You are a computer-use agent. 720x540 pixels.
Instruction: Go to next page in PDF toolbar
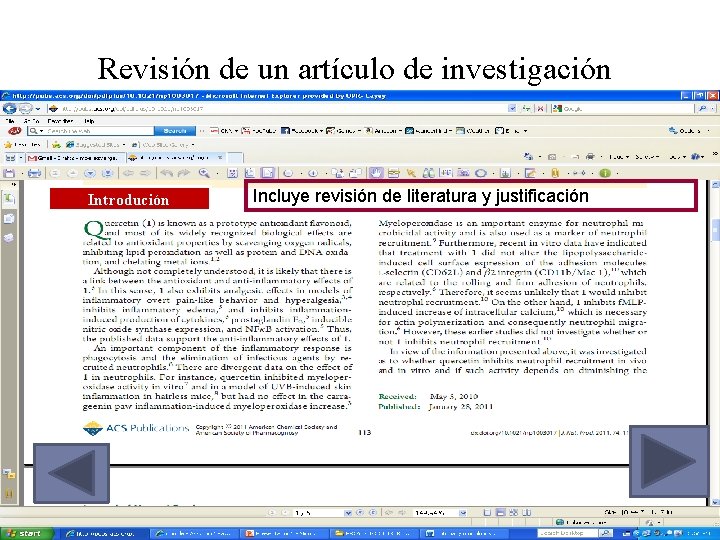pyautogui.click(x=90, y=173)
